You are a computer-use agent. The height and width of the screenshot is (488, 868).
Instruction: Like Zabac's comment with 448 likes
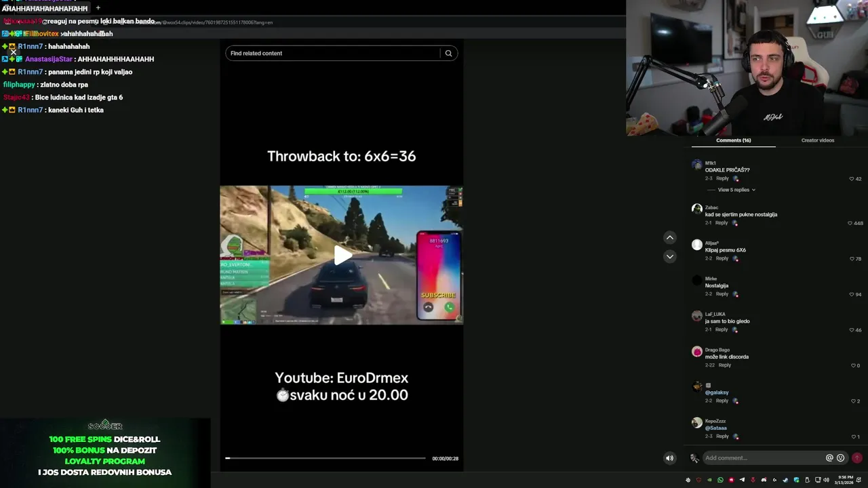point(850,223)
